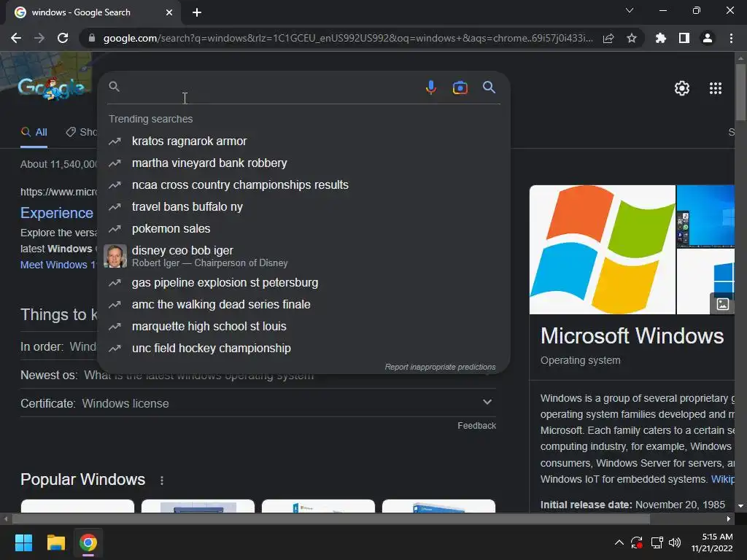This screenshot has width=747, height=560.
Task: Open a new tab with plus button
Action: tap(197, 12)
